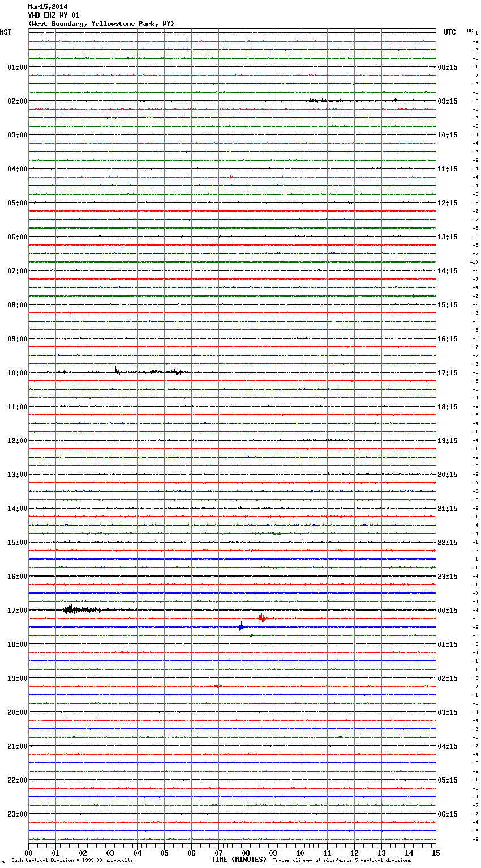Select the 20:00 MST time label
Screen dimensions: 481x868
tap(18, 712)
